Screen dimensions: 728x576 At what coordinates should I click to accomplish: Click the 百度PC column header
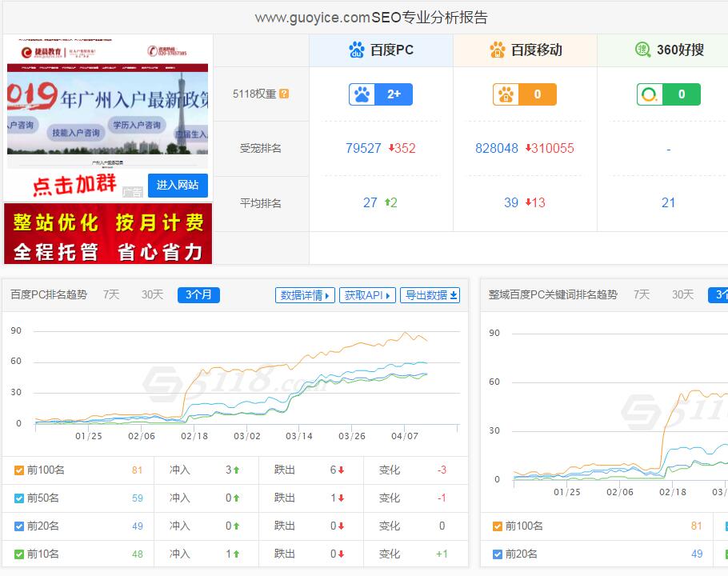[381, 50]
